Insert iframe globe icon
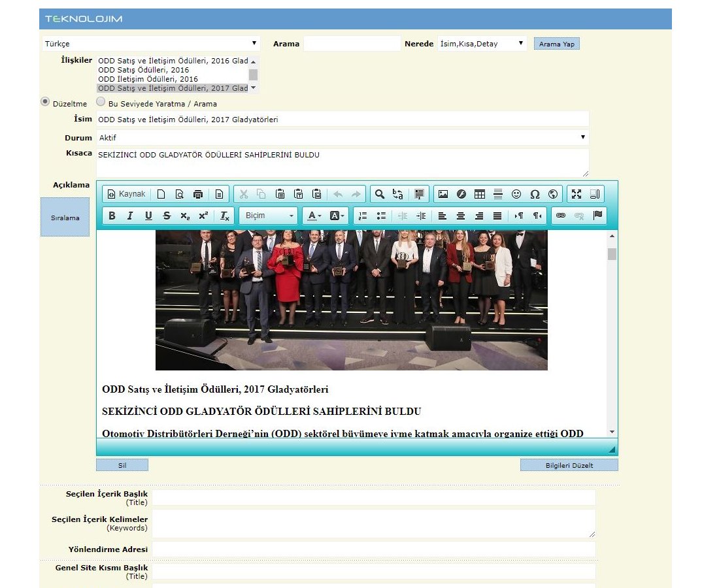 (x=553, y=194)
